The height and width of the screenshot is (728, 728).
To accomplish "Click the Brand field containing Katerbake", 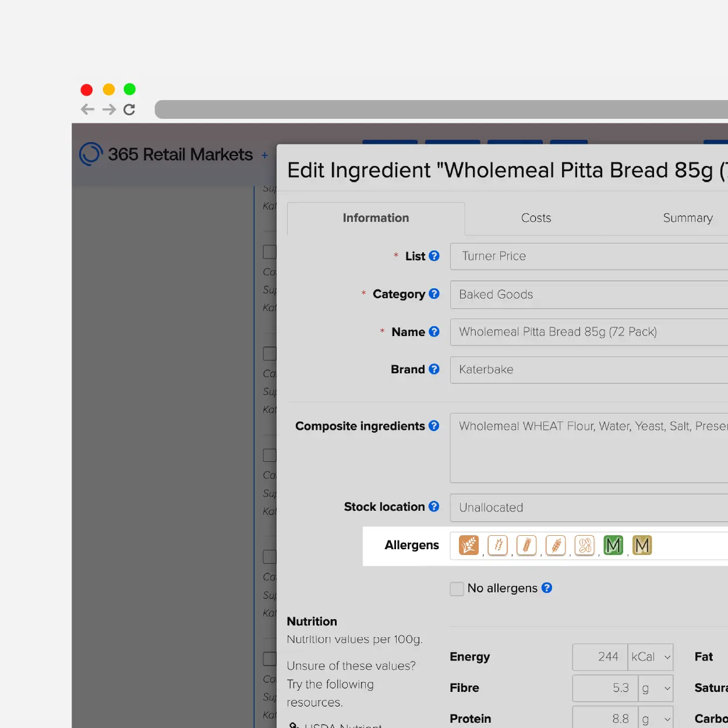I will tap(589, 369).
